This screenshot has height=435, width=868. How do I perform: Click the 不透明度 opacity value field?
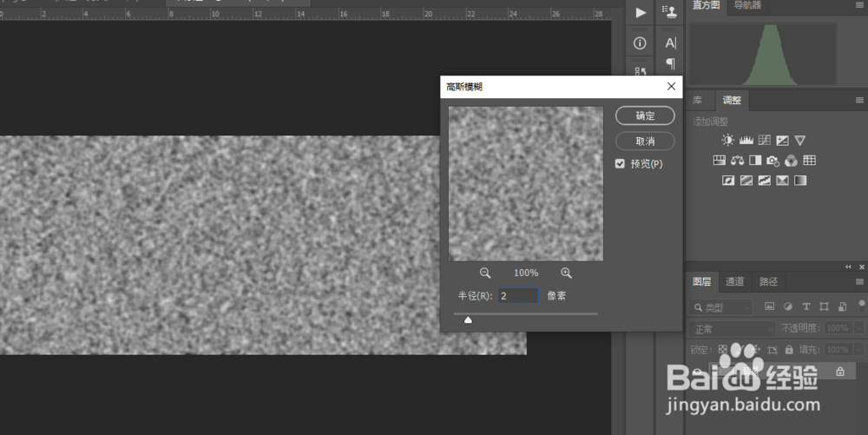point(838,328)
